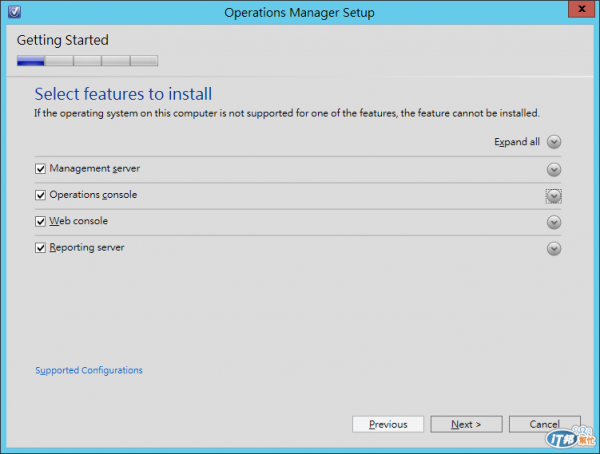Expand the Web console description
Image resolution: width=600 pixels, height=454 pixels.
(x=554, y=222)
